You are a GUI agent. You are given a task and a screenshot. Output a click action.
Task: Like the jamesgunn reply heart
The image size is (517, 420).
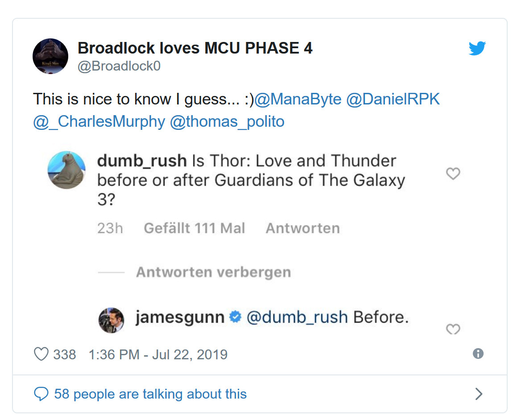pos(453,329)
